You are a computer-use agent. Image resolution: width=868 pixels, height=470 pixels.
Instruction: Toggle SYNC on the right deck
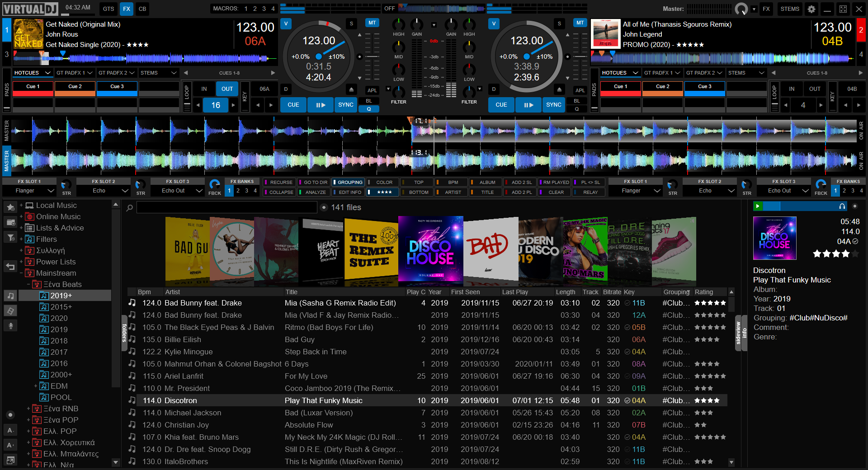coord(553,105)
